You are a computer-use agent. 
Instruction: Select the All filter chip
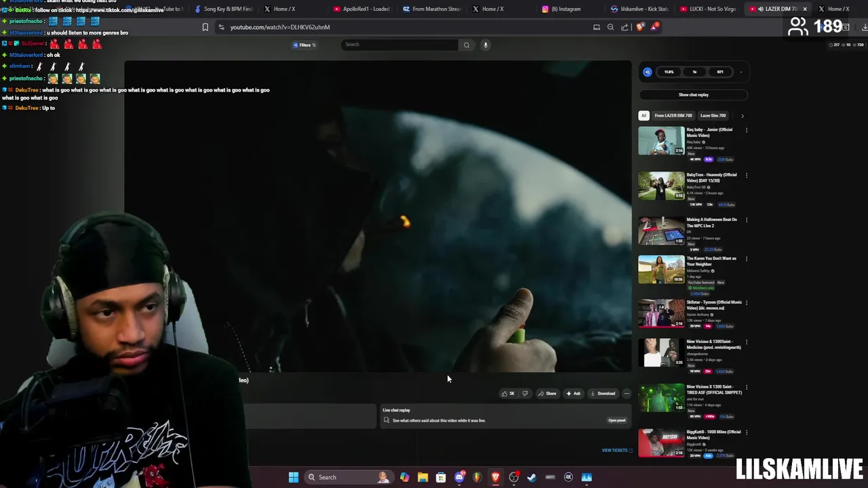tap(644, 115)
